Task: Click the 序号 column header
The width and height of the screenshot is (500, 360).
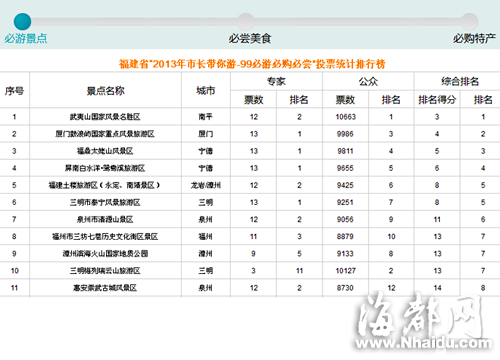Action: pos(14,91)
